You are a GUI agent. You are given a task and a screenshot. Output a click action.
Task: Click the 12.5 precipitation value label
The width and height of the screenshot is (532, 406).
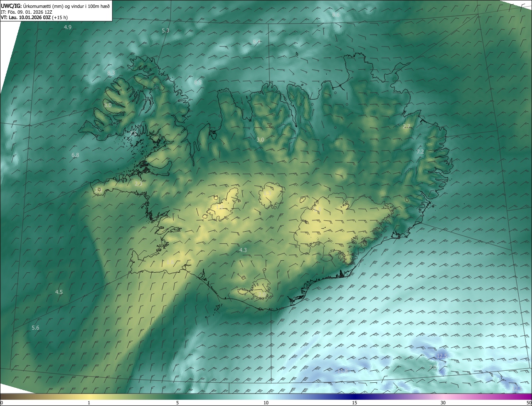point(442,356)
